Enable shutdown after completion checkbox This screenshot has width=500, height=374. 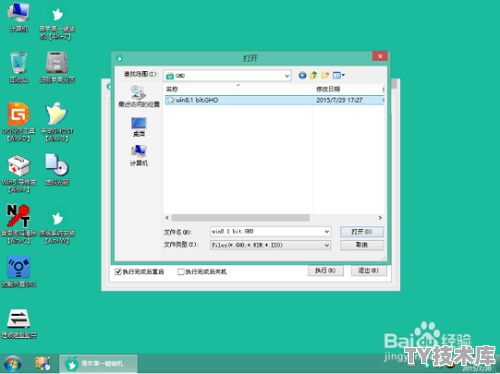click(181, 272)
